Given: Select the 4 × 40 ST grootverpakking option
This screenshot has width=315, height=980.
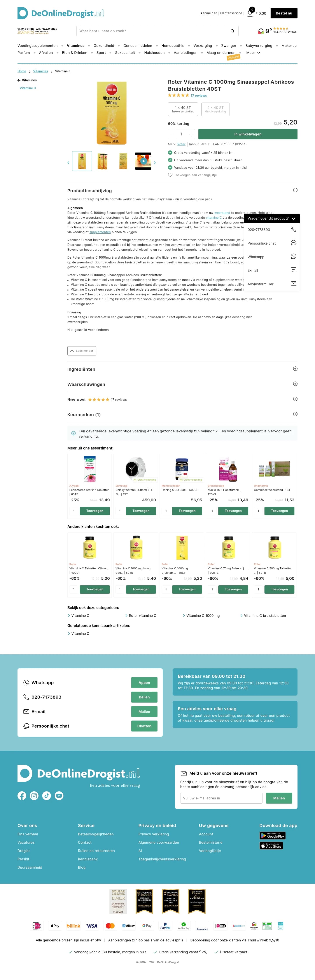Looking at the screenshot, I should tap(215, 110).
